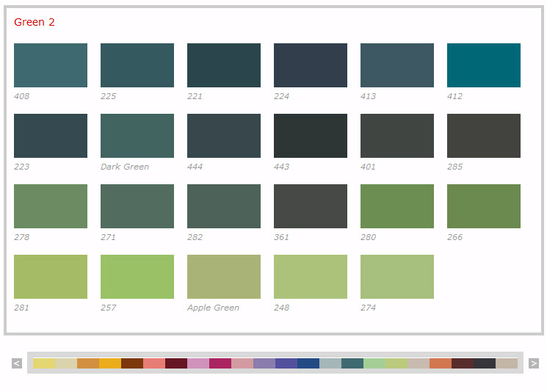
Task: Select color swatch 280
Action: [397, 206]
